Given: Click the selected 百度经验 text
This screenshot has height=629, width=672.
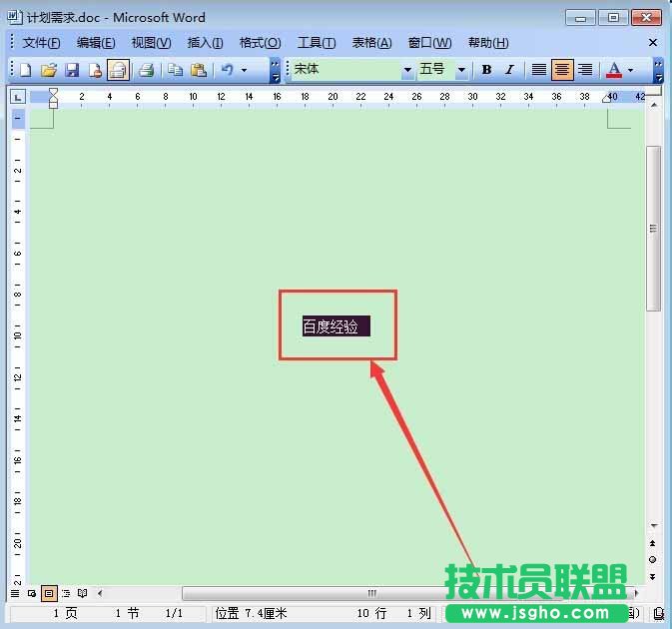Looking at the screenshot, I should tap(336, 326).
